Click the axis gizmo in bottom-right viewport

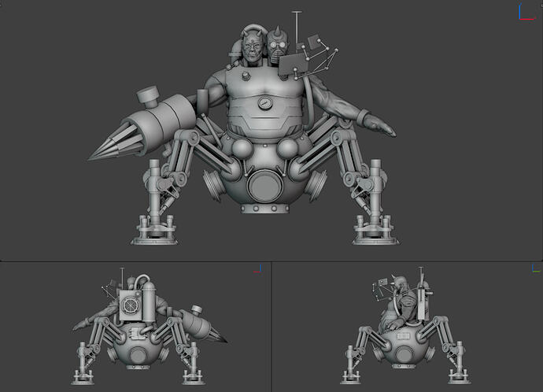pyautogui.click(x=532, y=269)
